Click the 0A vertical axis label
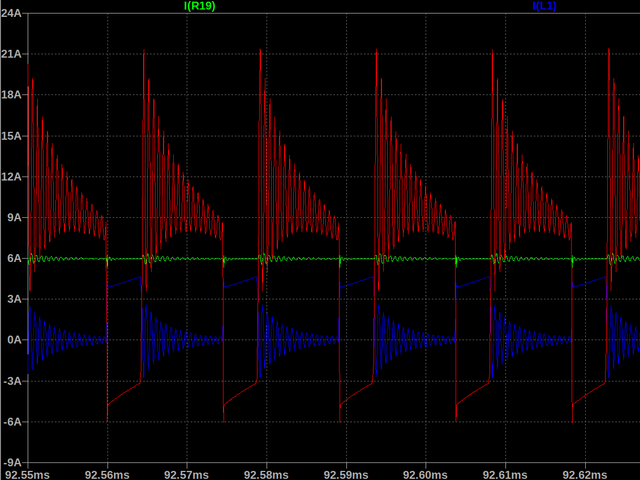This screenshot has height=480, width=640. pos(15,341)
